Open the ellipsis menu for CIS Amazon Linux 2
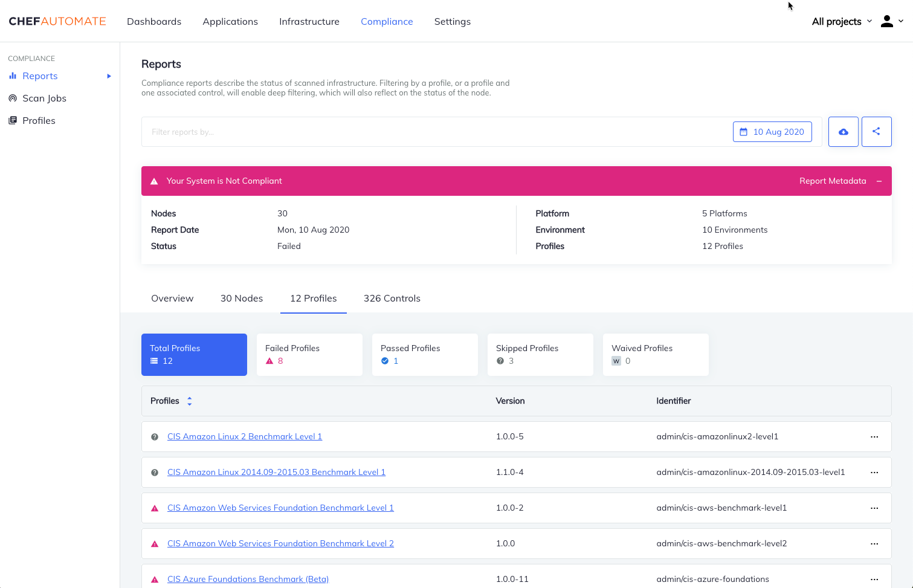Image resolution: width=913 pixels, height=588 pixels. coord(874,436)
